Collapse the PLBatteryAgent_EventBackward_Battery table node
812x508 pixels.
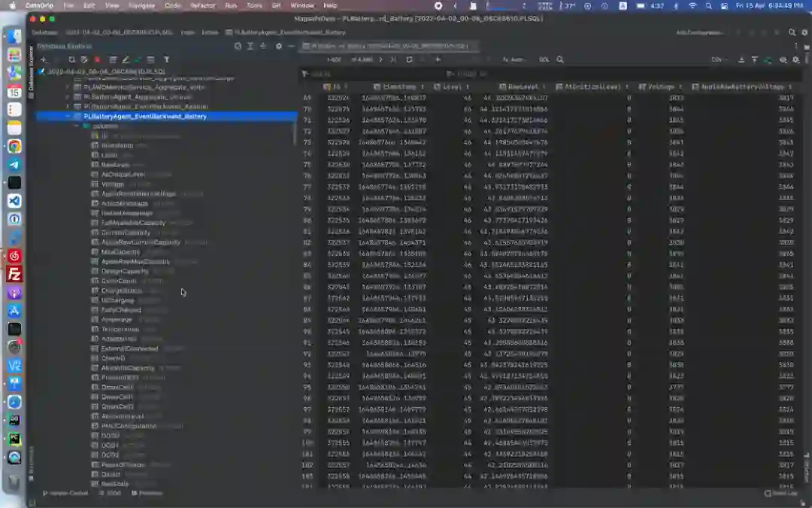point(68,117)
